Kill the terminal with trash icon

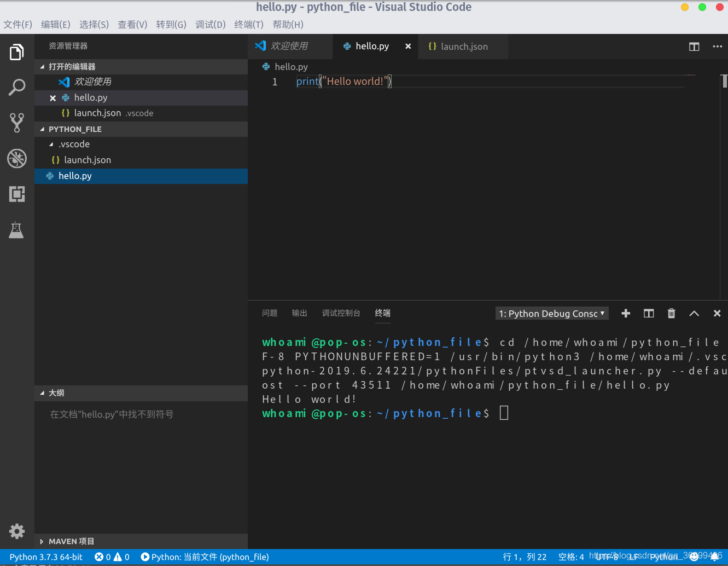[x=671, y=313]
